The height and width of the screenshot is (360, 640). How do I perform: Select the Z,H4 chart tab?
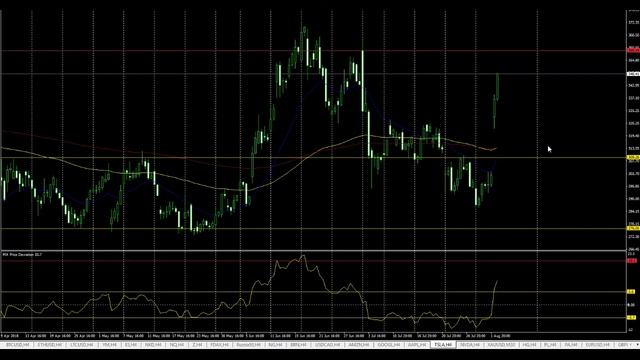[197, 345]
